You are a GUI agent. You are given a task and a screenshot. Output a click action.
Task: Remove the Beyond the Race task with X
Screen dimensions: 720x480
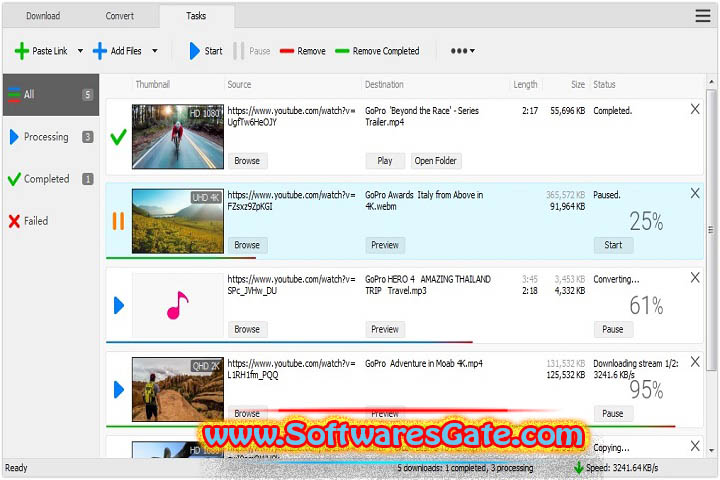pos(695,109)
